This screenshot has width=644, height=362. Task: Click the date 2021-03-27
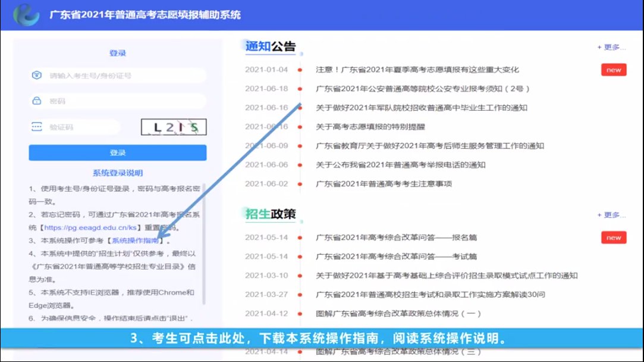coord(266,295)
